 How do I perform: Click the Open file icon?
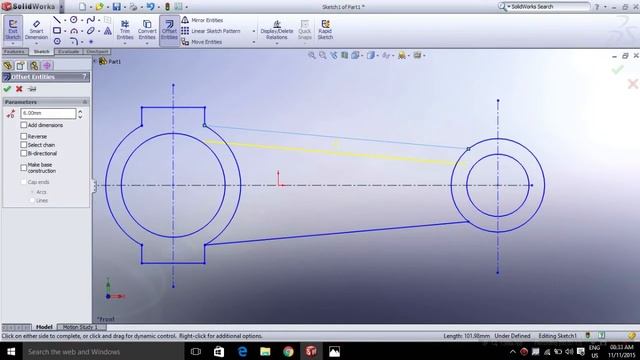pos(100,7)
